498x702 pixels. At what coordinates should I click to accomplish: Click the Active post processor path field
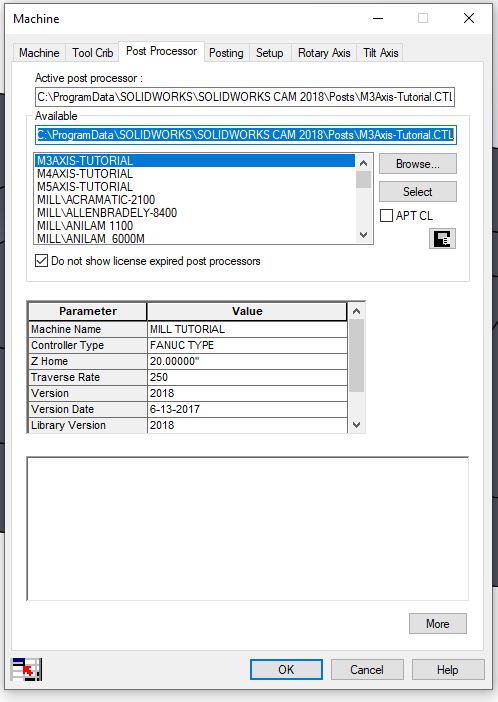(245, 97)
